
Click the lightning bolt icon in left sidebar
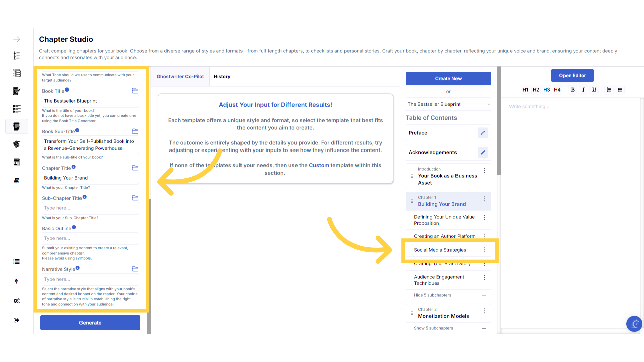[x=16, y=281]
